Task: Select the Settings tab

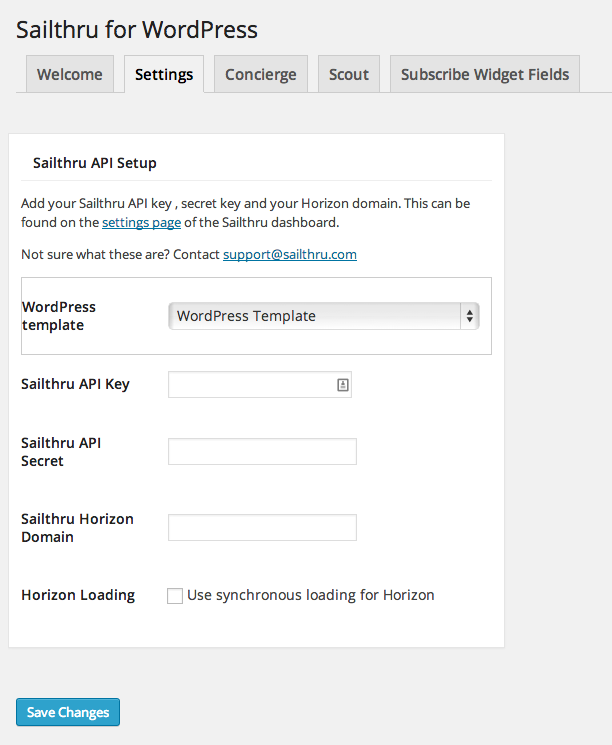Action: pyautogui.click(x=164, y=75)
